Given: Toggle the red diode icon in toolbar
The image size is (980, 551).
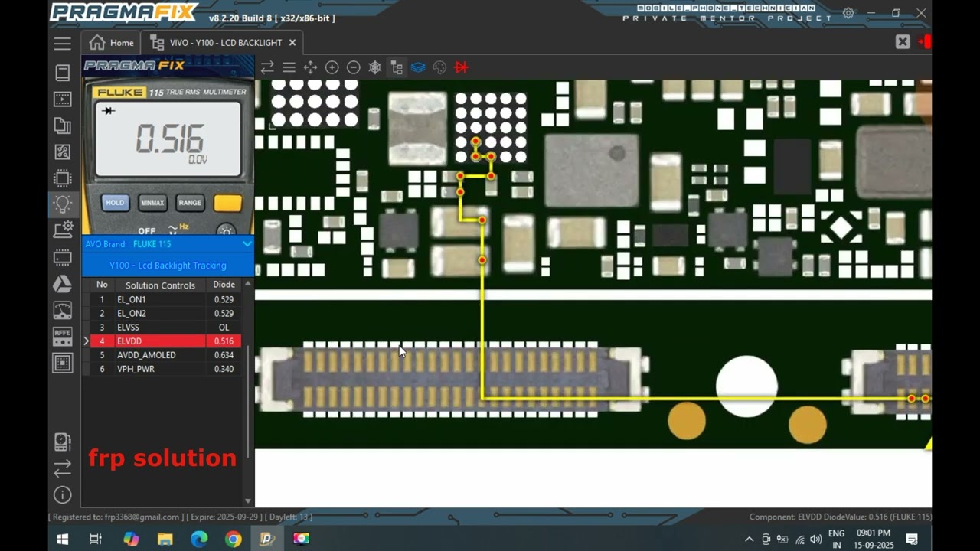Looking at the screenshot, I should 461,67.
